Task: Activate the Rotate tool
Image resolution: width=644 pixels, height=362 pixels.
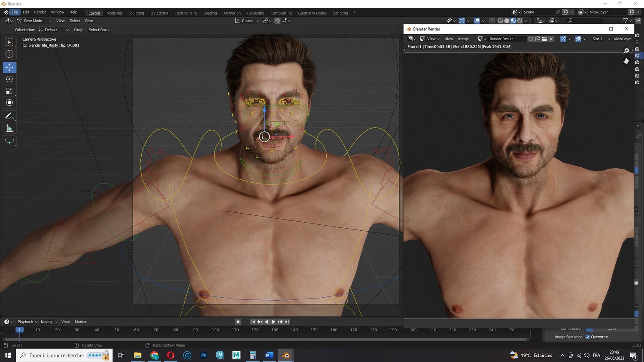Action: click(x=9, y=79)
